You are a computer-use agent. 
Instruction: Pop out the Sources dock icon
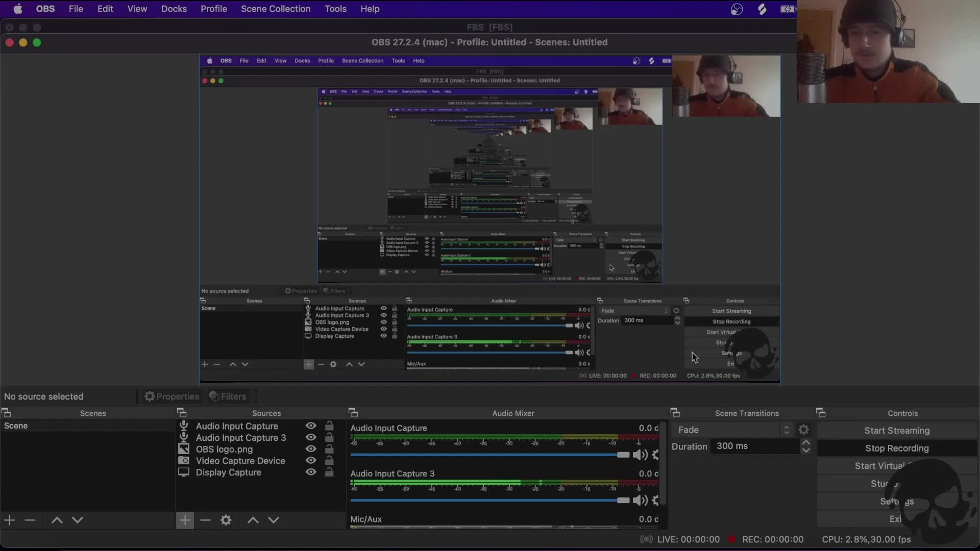[181, 413]
